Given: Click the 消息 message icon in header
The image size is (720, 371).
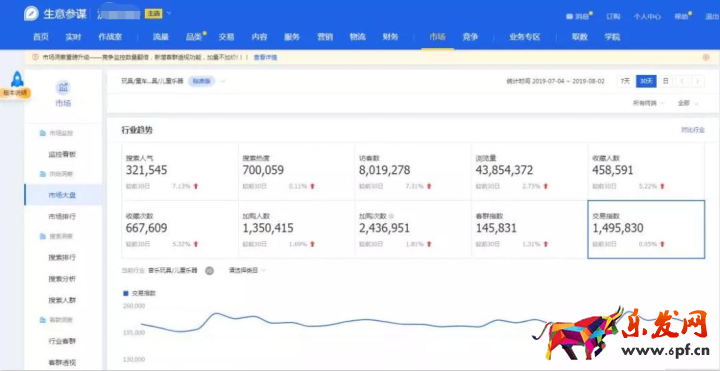Looking at the screenshot, I should tap(569, 17).
